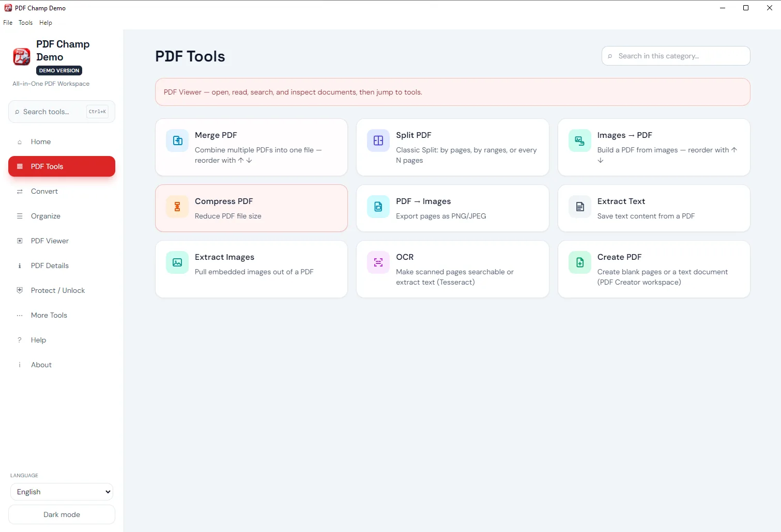The image size is (781, 532).
Task: Click the About info icon in sidebar
Action: click(20, 365)
